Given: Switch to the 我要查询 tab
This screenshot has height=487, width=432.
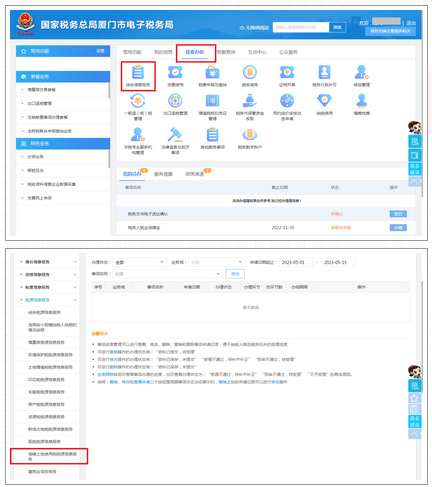Looking at the screenshot, I should tap(226, 52).
